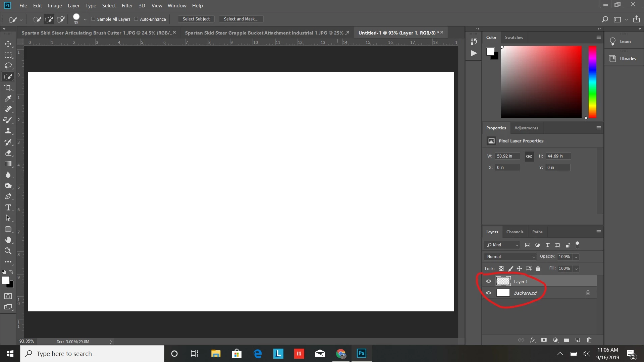This screenshot has width=644, height=362.
Task: Click the rainbow hue slider strip
Action: [592, 82]
